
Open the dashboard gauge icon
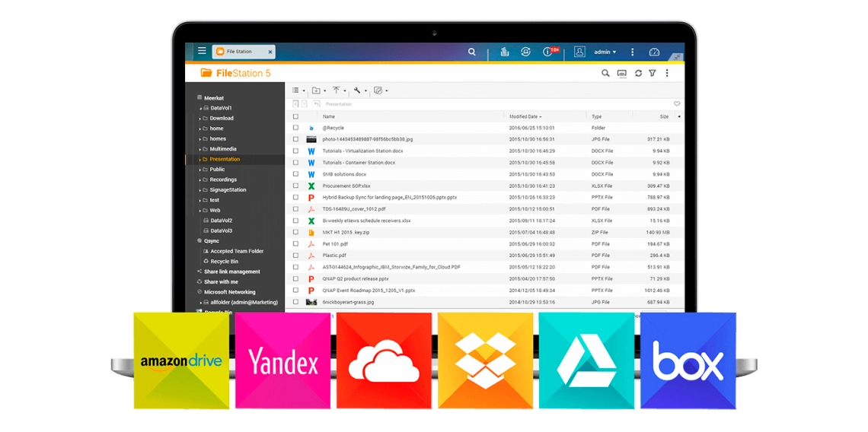pos(654,52)
